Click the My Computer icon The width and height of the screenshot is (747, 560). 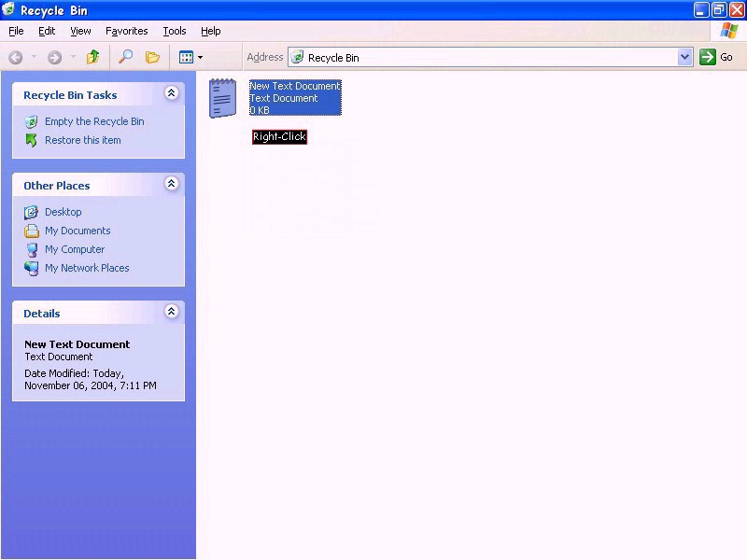click(x=32, y=249)
